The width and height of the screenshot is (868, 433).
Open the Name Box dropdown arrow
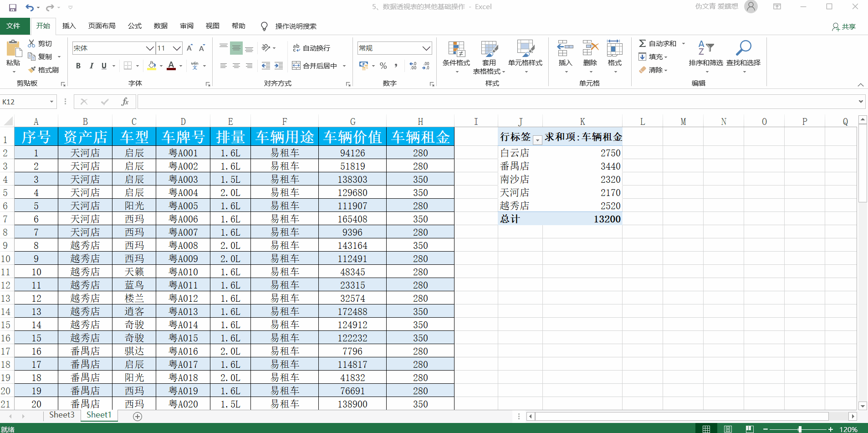(51, 102)
